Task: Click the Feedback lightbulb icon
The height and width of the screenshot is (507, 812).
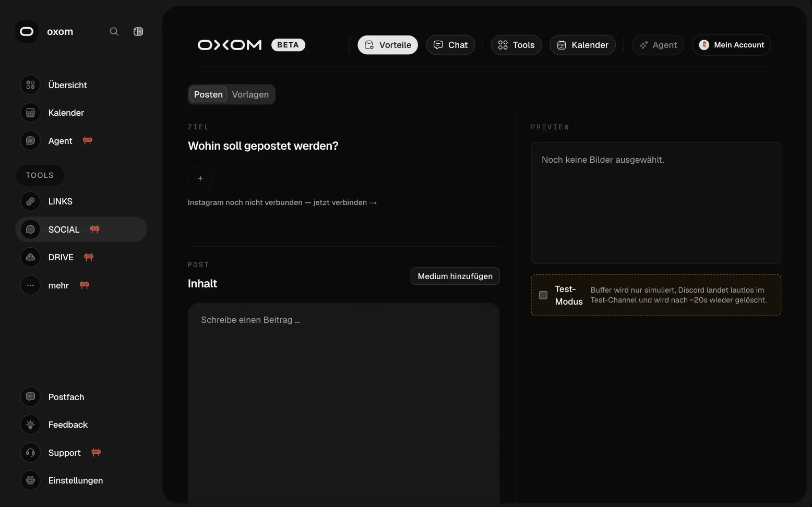Action: pyautogui.click(x=30, y=425)
